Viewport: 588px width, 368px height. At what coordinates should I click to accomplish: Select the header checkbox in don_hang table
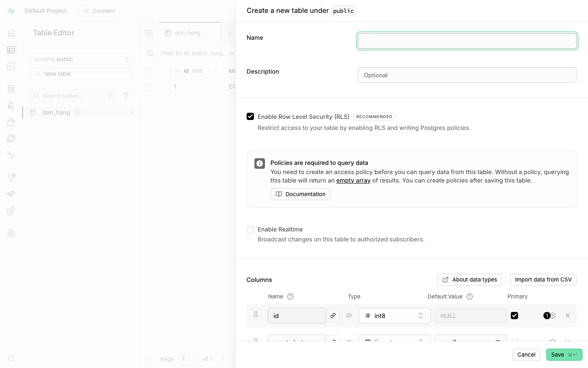147,71
